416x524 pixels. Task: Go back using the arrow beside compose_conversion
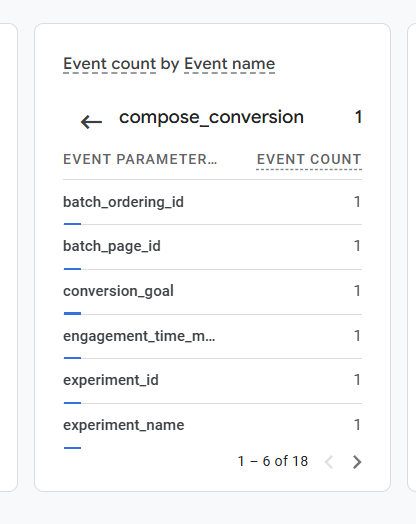[x=91, y=122]
